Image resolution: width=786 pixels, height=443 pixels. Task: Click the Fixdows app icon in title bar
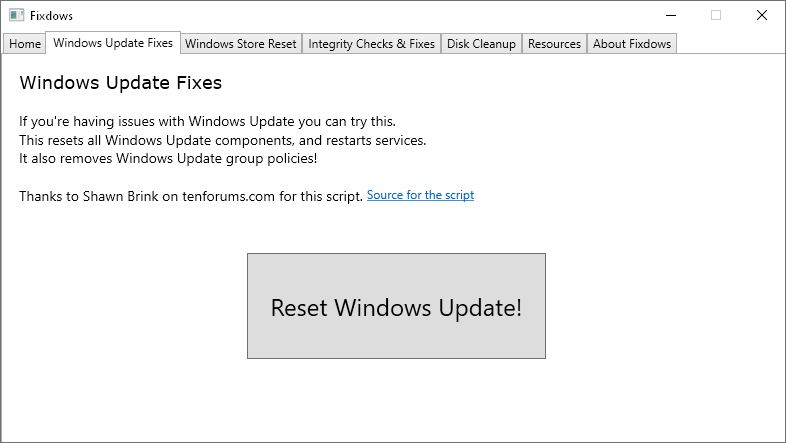pyautogui.click(x=16, y=16)
